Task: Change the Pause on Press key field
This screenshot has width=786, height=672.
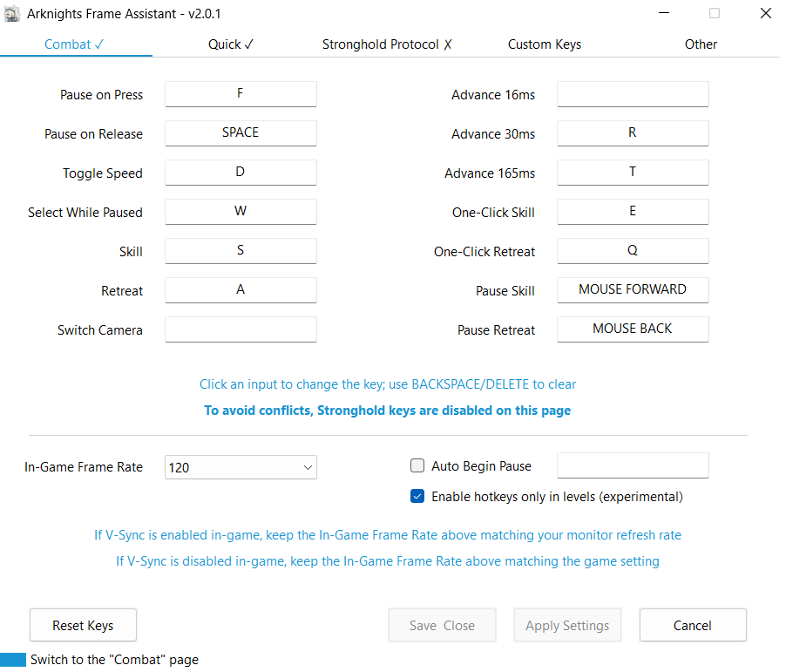Action: point(241,94)
